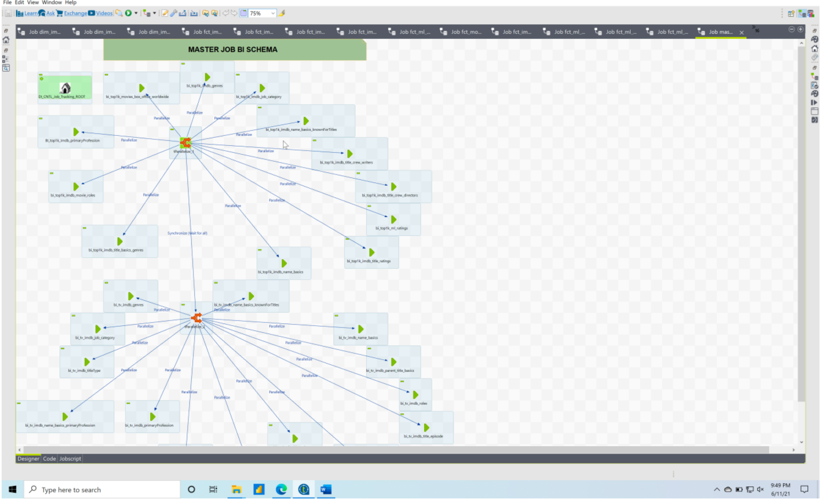The width and height of the screenshot is (830, 504).
Task: Click the home icon in right sidebar
Action: (x=815, y=48)
